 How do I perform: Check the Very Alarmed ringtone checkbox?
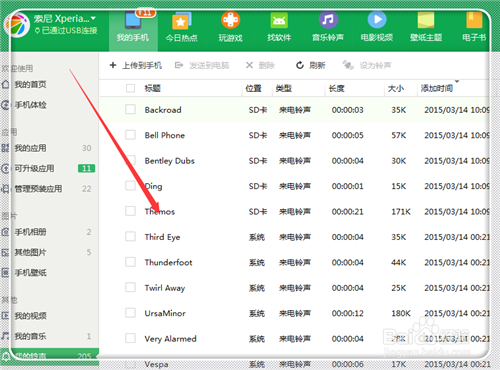pos(130,338)
